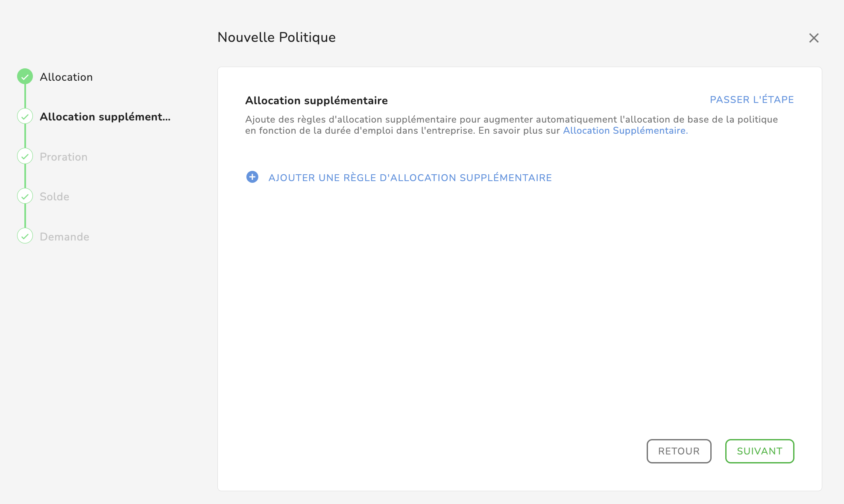Click the Allocation supplémentaire section heading
The width and height of the screenshot is (844, 504).
[x=316, y=100]
